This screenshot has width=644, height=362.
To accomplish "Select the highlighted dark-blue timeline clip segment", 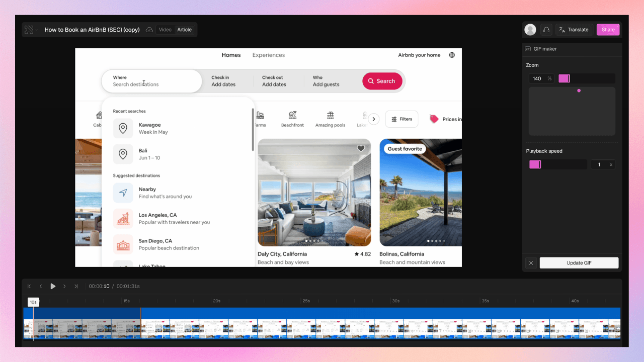I will point(87,323).
